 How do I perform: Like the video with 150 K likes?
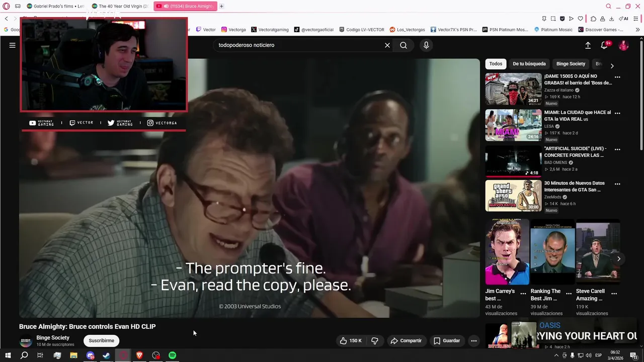(351, 341)
